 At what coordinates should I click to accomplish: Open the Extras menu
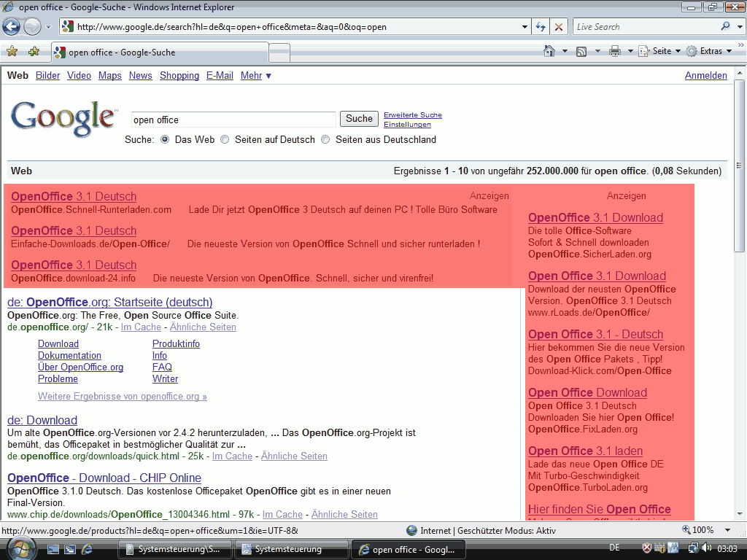pos(709,51)
